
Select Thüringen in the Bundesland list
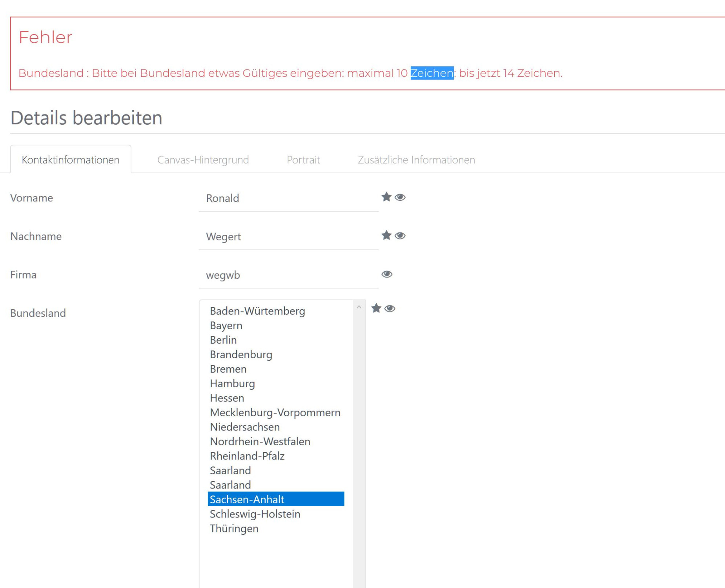click(276, 528)
